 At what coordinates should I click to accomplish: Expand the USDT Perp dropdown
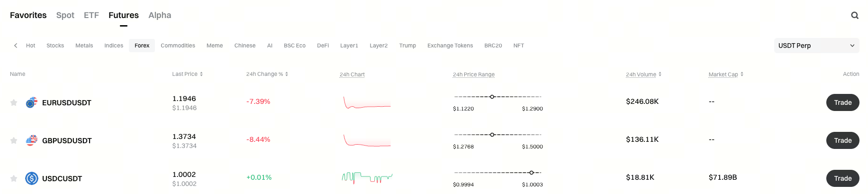(x=816, y=46)
